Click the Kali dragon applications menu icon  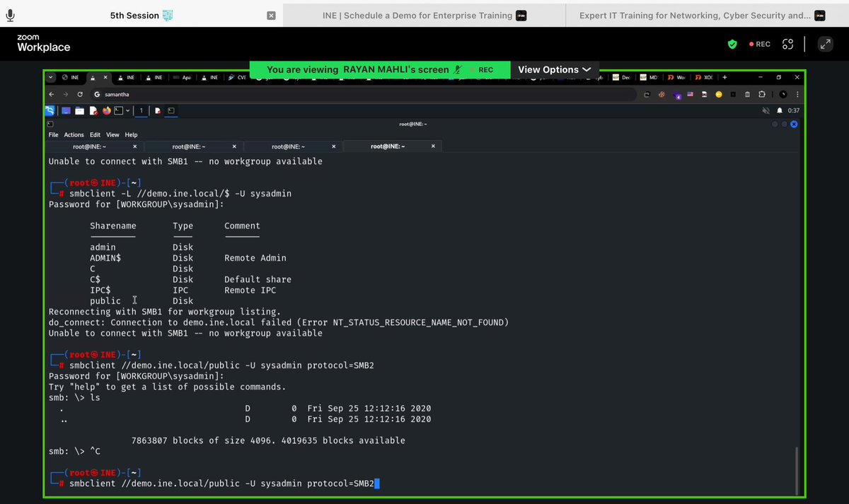(x=50, y=111)
